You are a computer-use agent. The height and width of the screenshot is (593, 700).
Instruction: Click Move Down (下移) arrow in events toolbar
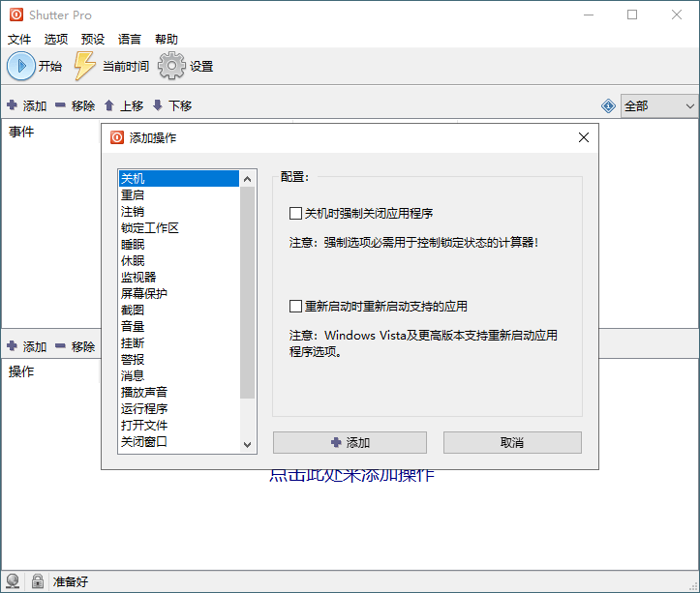[x=158, y=105]
